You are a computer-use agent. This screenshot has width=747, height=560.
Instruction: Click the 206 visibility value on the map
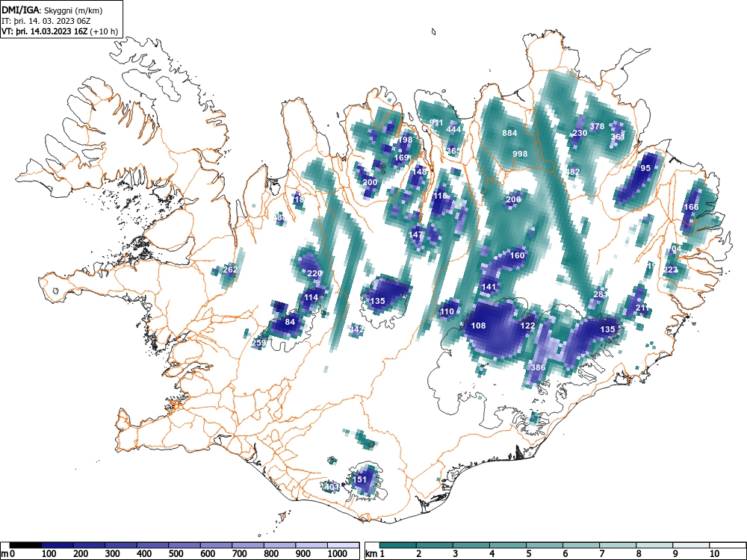pyautogui.click(x=513, y=199)
